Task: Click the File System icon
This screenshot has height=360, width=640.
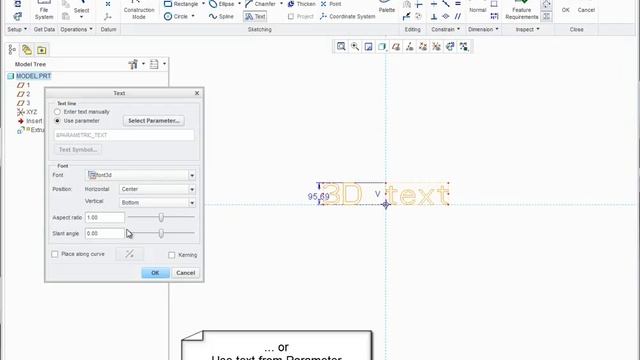Action: [44, 10]
